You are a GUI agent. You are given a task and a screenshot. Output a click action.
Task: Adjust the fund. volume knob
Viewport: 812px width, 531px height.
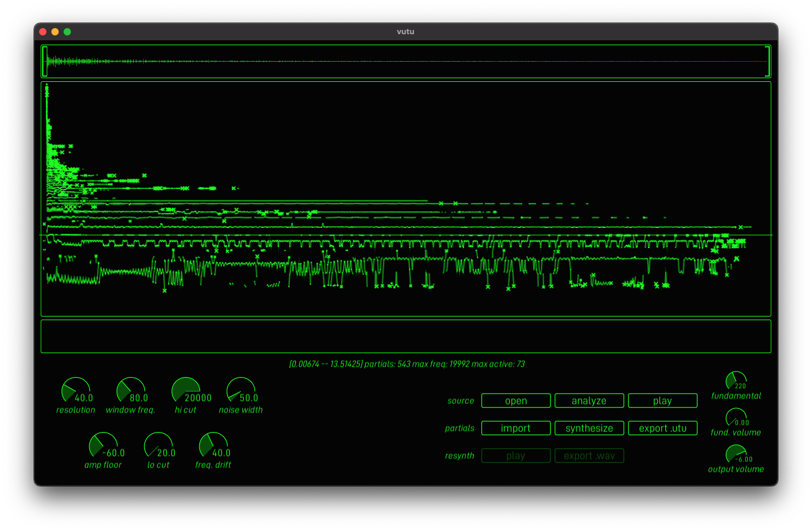736,416
